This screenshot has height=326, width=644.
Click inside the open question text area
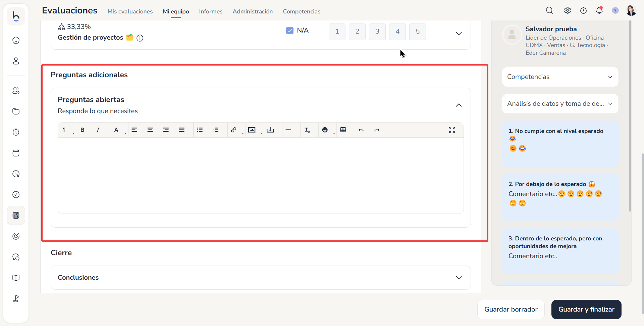(261, 175)
